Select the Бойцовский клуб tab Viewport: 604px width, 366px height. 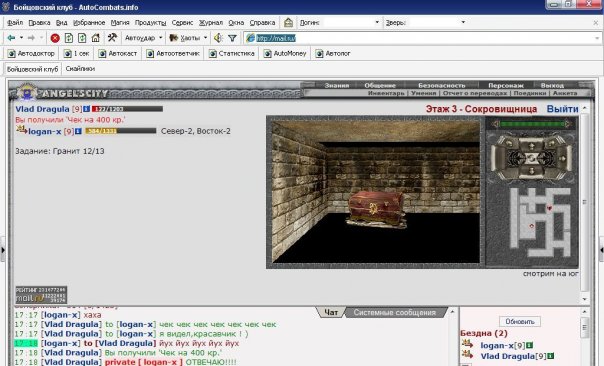pos(32,69)
